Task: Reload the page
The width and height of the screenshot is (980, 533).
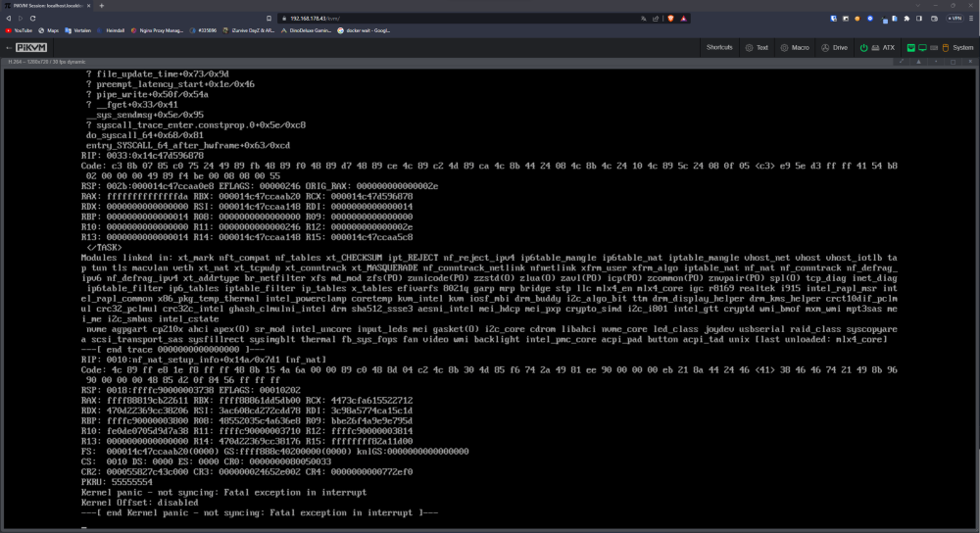Action: [x=32, y=18]
